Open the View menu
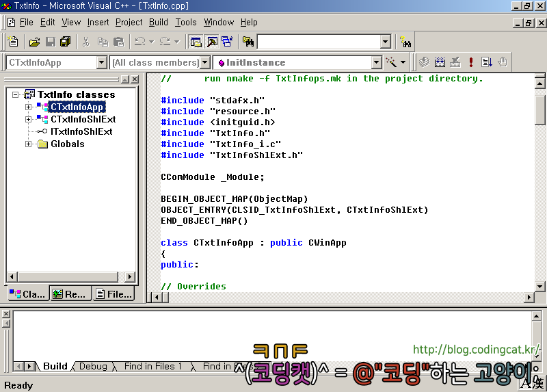The image size is (547, 392). coord(71,23)
